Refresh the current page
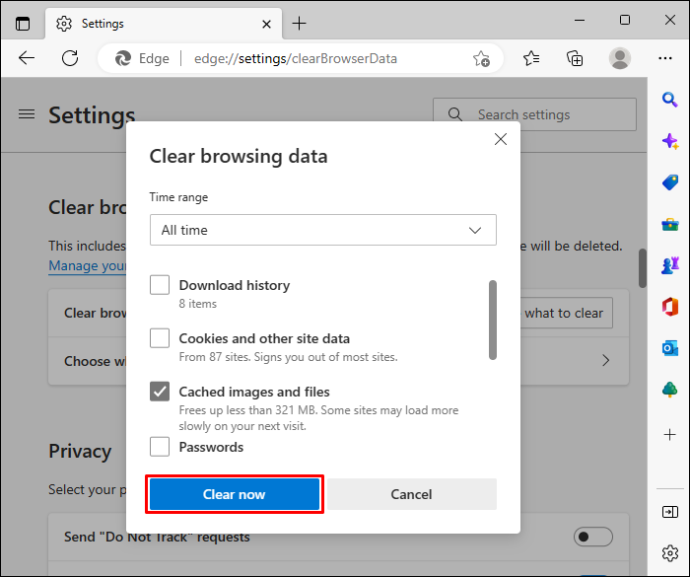Image resolution: width=690 pixels, height=577 pixels. [70, 58]
